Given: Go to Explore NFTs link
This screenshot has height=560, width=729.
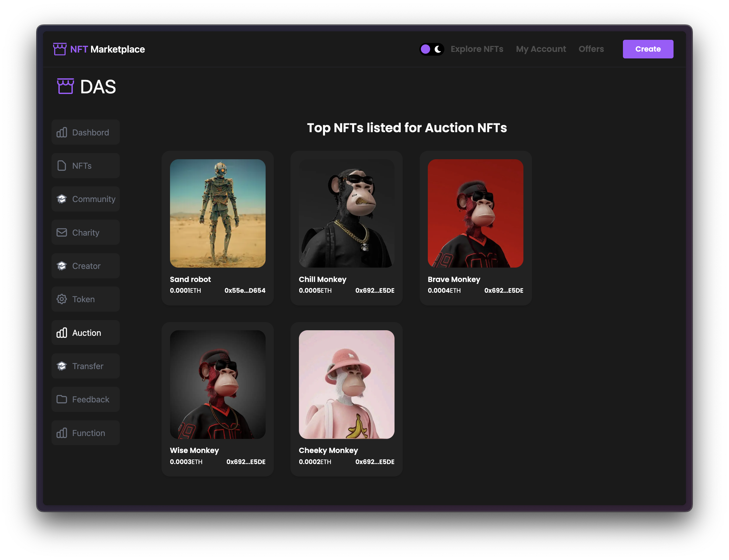Looking at the screenshot, I should (x=477, y=49).
